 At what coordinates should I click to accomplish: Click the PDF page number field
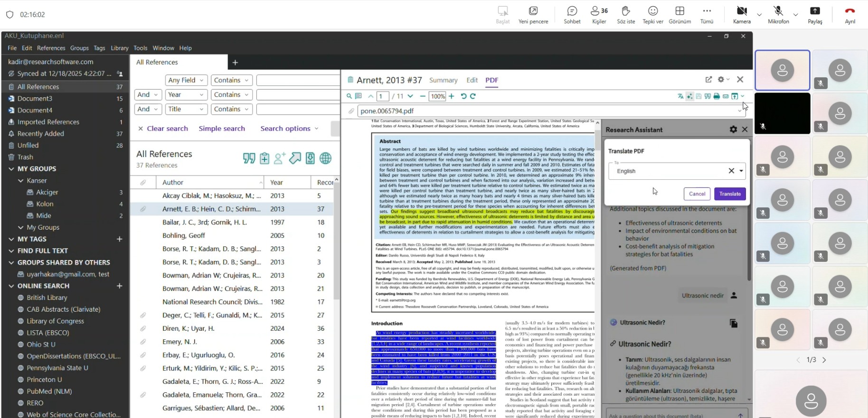[383, 96]
